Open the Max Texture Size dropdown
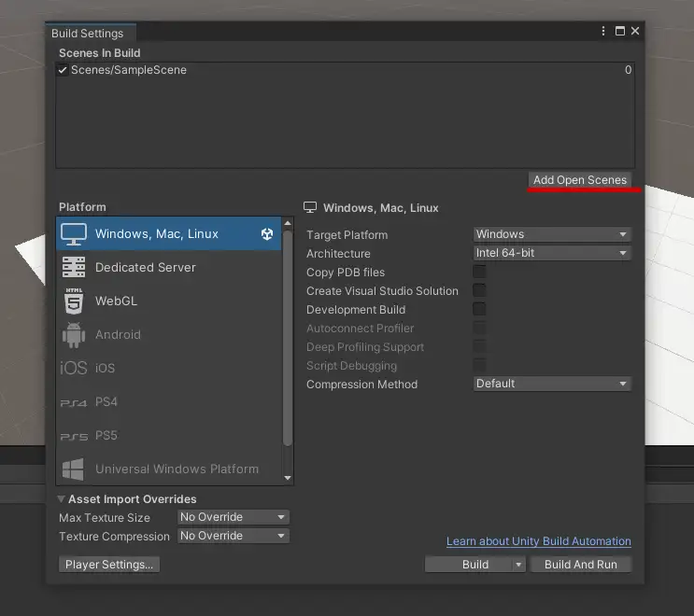 pos(234,517)
